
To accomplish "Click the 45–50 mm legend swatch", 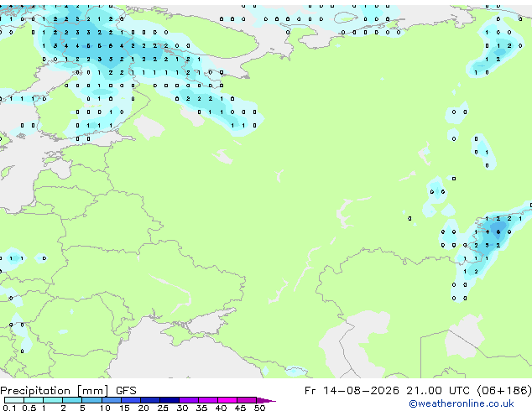I will [247, 400].
